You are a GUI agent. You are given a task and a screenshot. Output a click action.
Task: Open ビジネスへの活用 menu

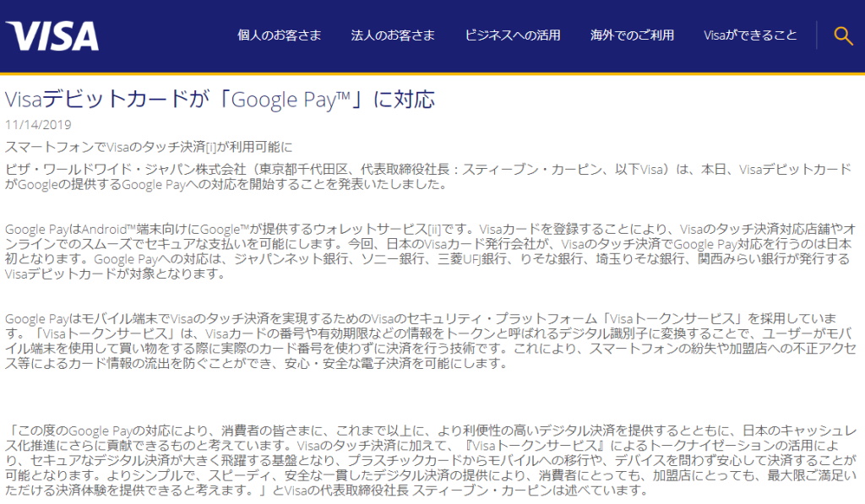(x=513, y=35)
